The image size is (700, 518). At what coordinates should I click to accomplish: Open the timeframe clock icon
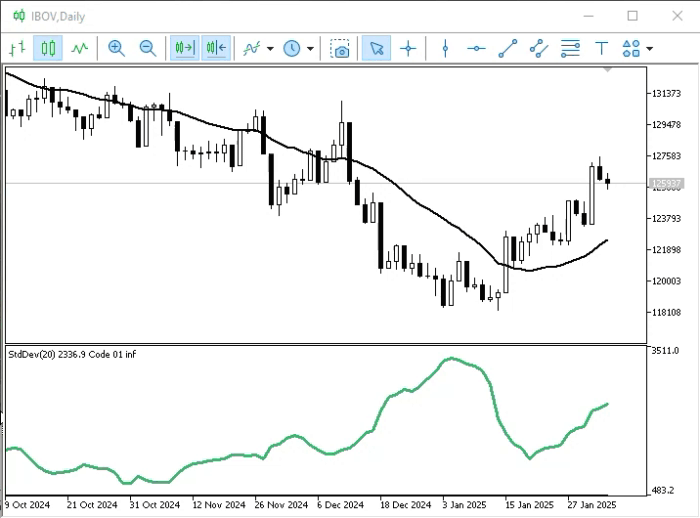click(x=292, y=48)
